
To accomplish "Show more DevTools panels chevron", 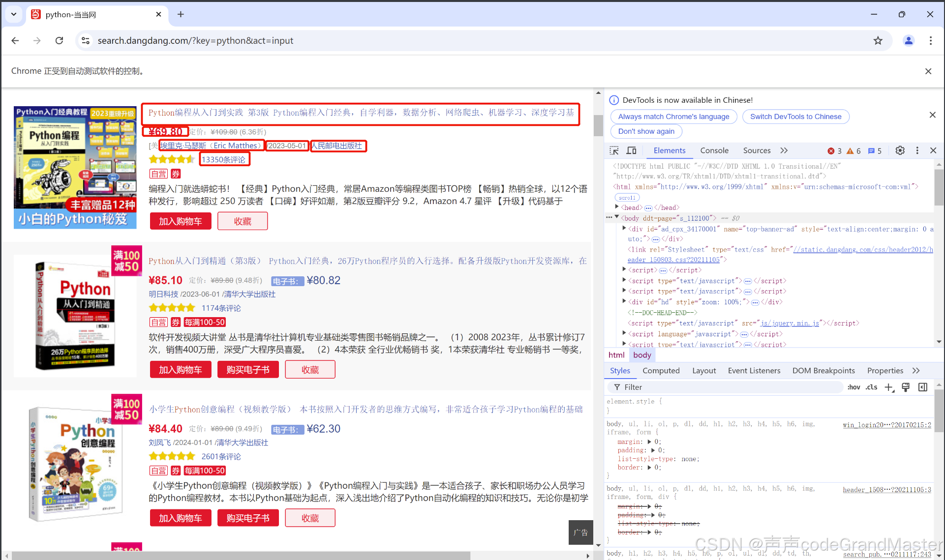I will click(x=784, y=150).
